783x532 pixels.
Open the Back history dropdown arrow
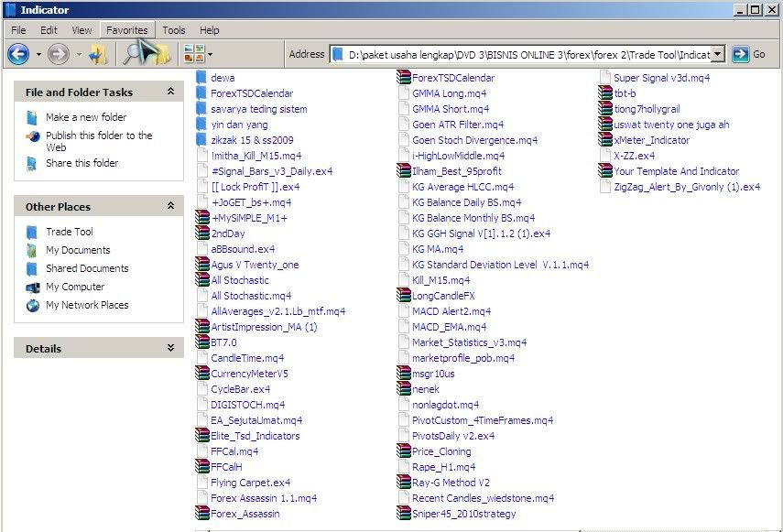(x=39, y=54)
